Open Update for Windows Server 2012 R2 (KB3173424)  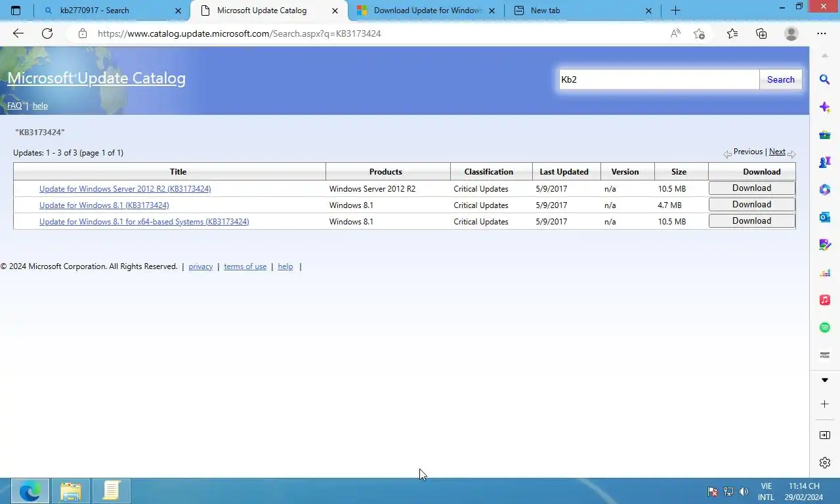pyautogui.click(x=125, y=189)
